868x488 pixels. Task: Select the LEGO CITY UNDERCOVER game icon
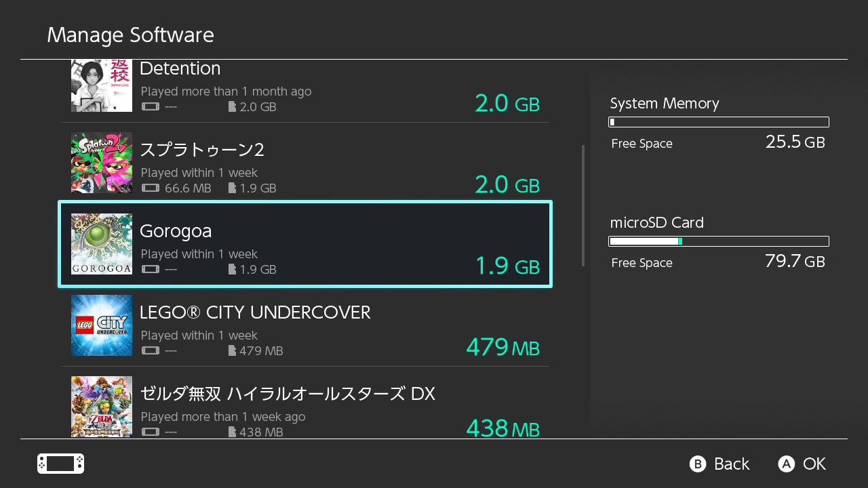click(101, 325)
